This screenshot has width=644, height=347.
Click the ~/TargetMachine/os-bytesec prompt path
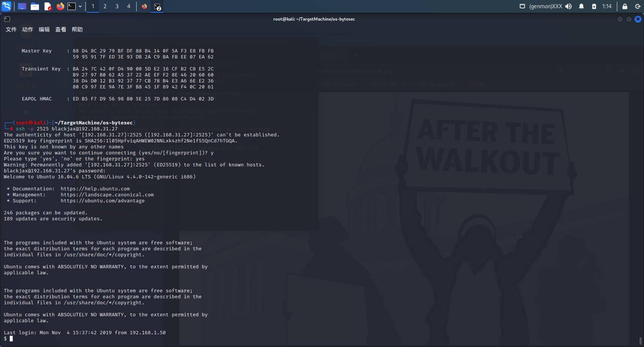pos(94,123)
